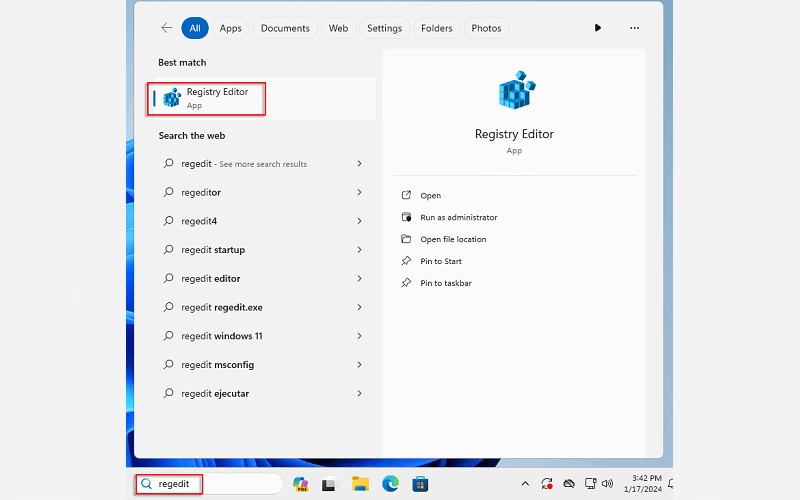
Task: Launch File Explorer from taskbar
Action: pos(360,484)
